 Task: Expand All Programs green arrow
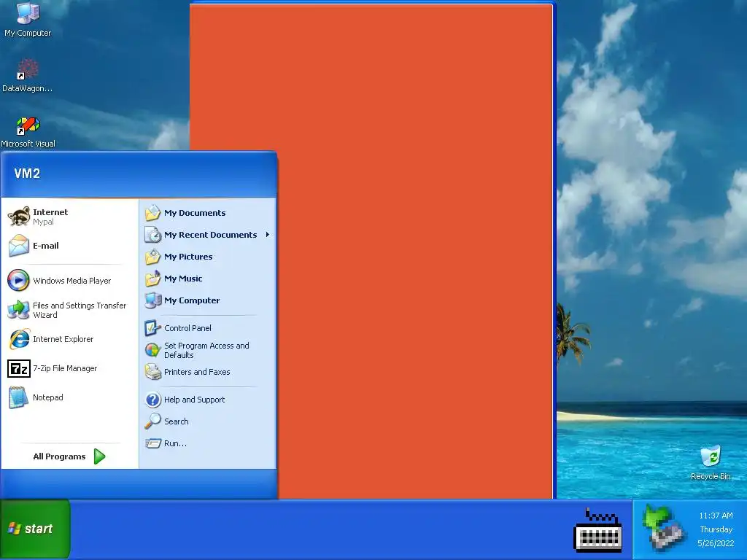99,456
